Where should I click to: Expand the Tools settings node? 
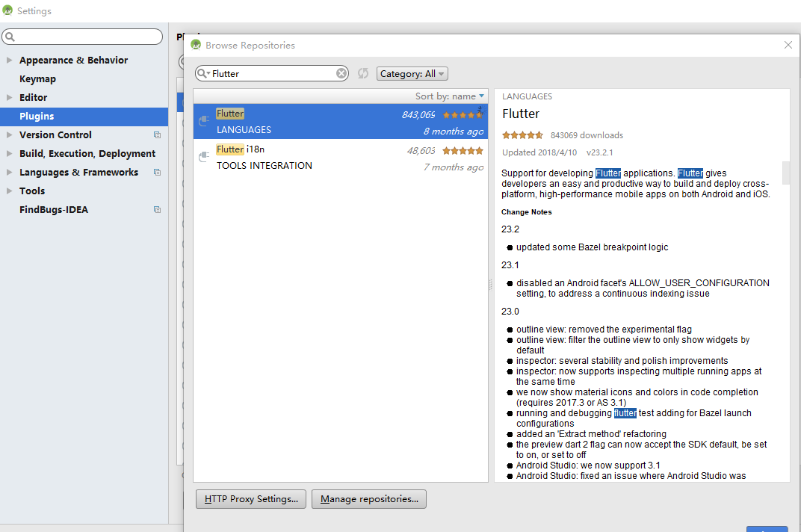(9, 191)
